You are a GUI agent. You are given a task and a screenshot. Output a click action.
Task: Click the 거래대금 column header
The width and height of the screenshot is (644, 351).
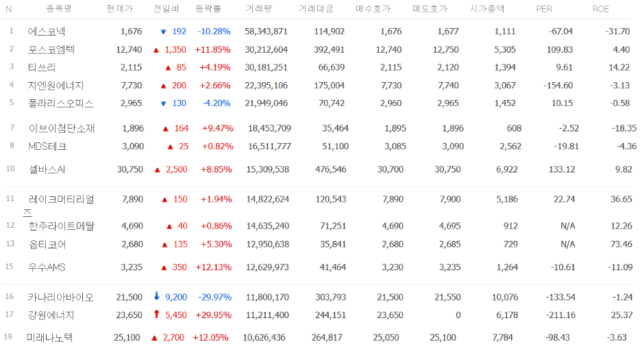[x=315, y=9]
